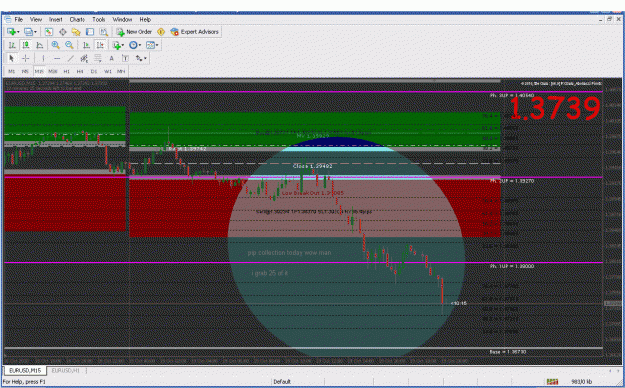Viewport: 625px width, 388px height.
Task: Click the connection status bars icon
Action: tap(552, 382)
